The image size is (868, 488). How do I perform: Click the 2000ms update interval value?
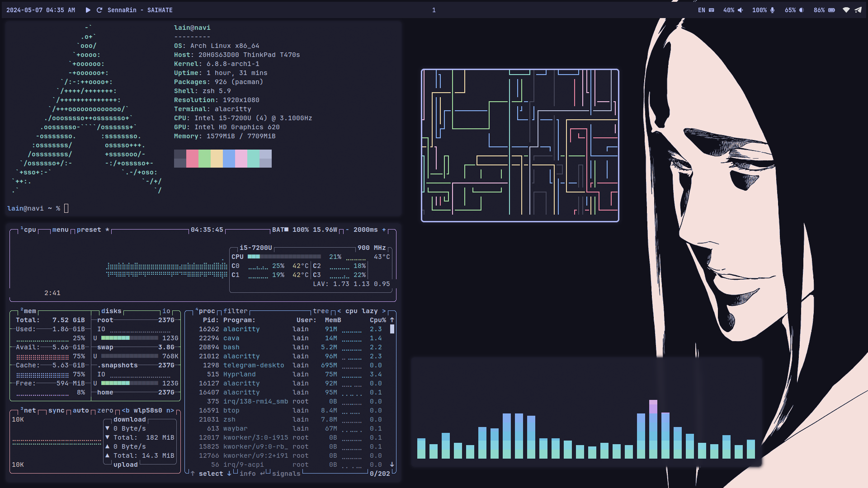[x=366, y=230]
